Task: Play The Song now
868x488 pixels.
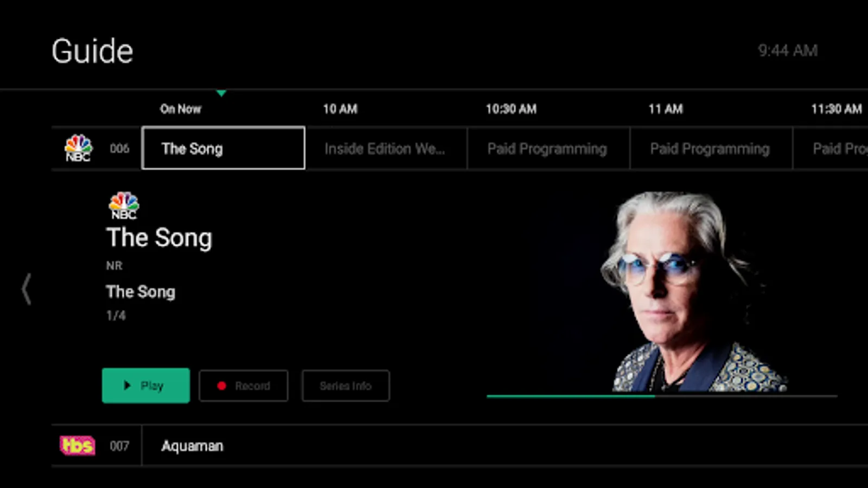Action: (x=146, y=386)
